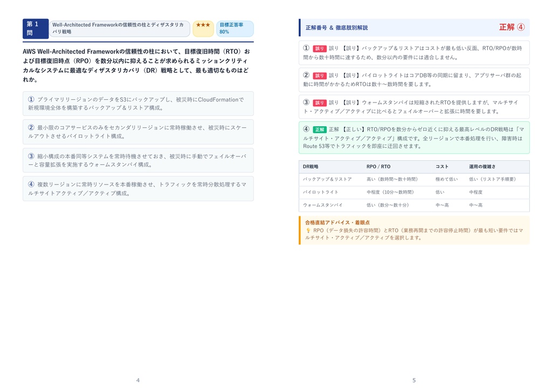Click the red 誤り badge in explanation ②
This screenshot has height=392, width=552.
319,75
